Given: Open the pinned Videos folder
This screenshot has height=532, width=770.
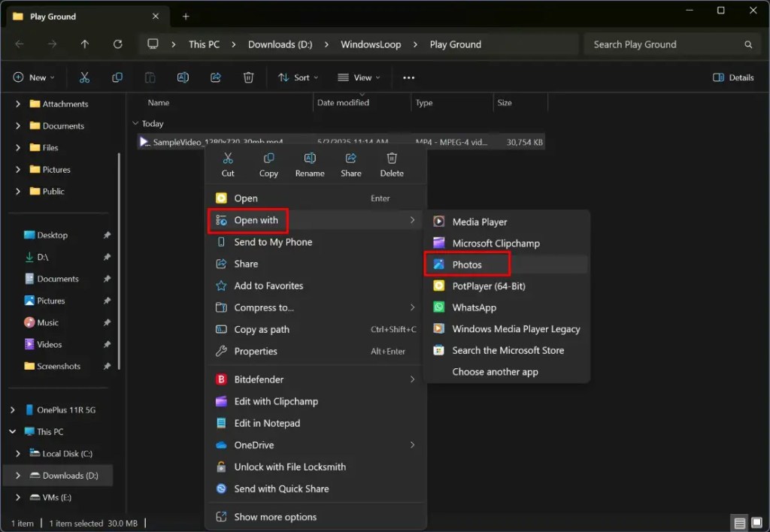Looking at the screenshot, I should (x=49, y=345).
